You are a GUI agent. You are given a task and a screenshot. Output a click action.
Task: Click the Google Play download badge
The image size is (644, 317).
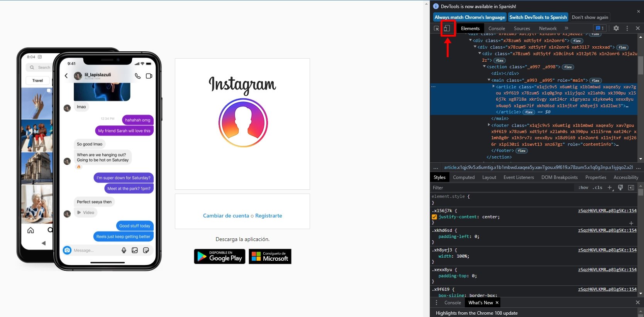(x=220, y=256)
